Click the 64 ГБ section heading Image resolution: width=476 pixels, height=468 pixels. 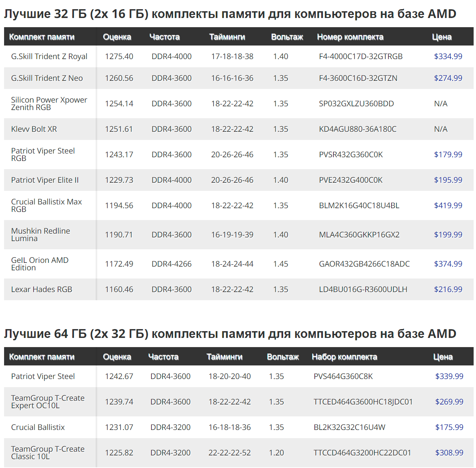230,334
